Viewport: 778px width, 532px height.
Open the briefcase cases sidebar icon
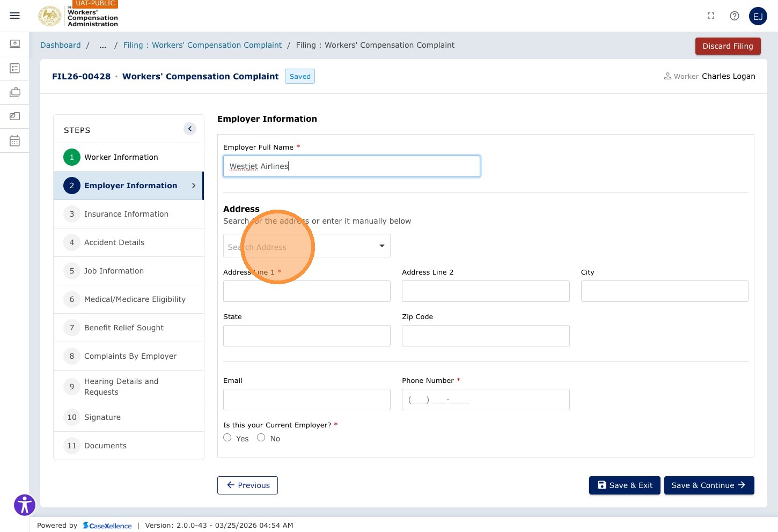pos(15,92)
